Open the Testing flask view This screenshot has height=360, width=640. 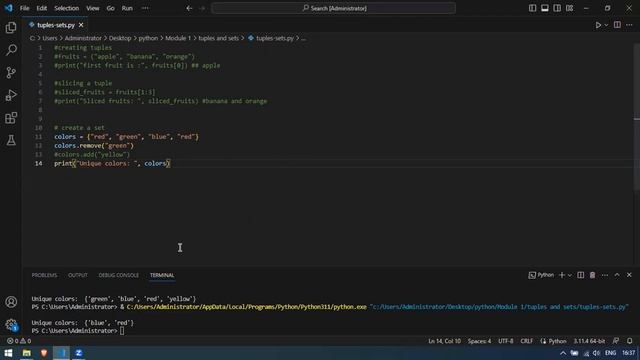(11, 140)
